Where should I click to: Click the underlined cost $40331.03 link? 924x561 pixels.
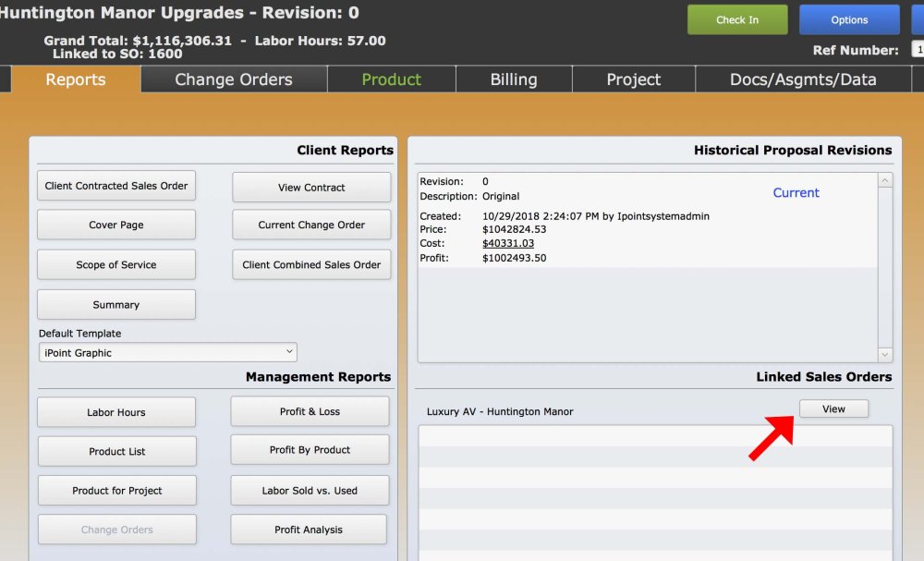click(508, 243)
